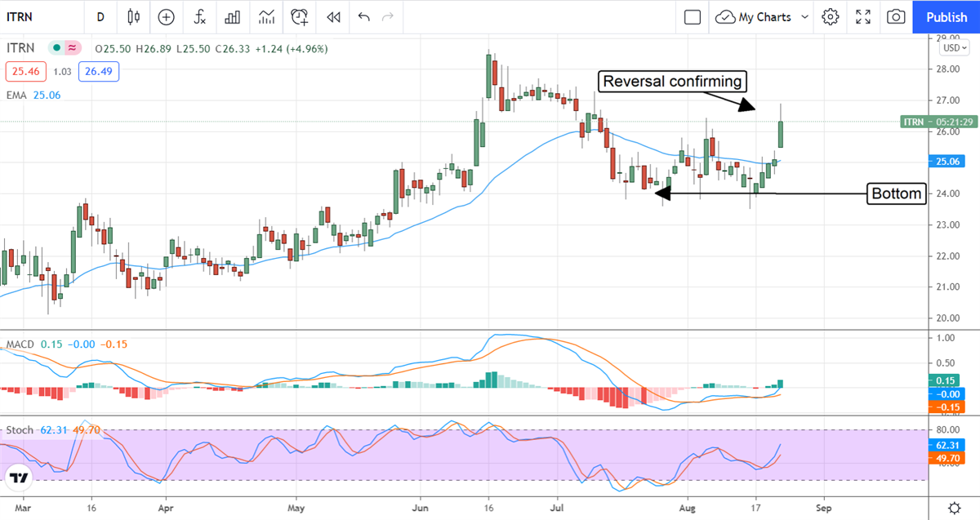Screen dimensions: 980x520
Task: Click the 62.31 Stoch %K axis label
Action: [947, 446]
